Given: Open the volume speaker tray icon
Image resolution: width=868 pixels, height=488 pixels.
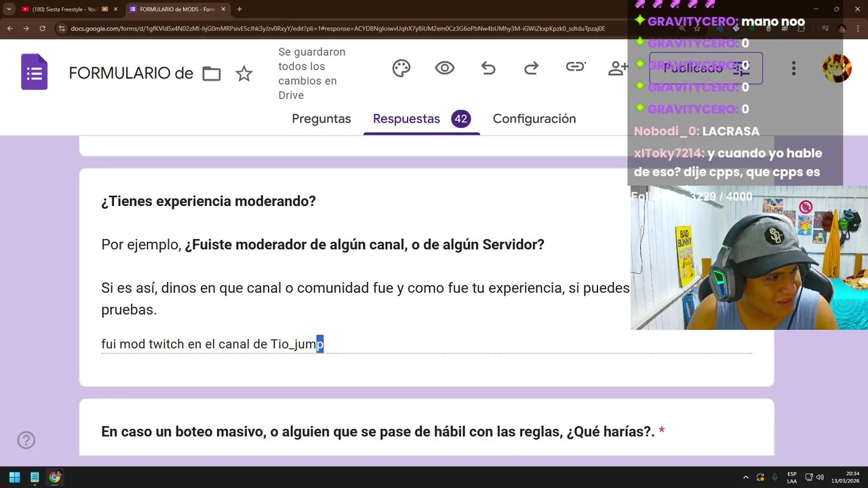Looking at the screenshot, I should (x=820, y=477).
